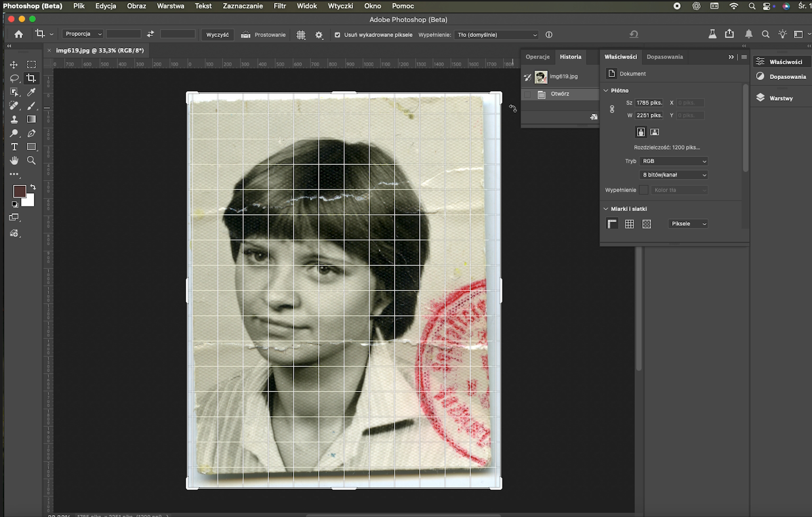Open crop overlay grid options
Viewport: 812px width, 517px height.
coord(301,35)
